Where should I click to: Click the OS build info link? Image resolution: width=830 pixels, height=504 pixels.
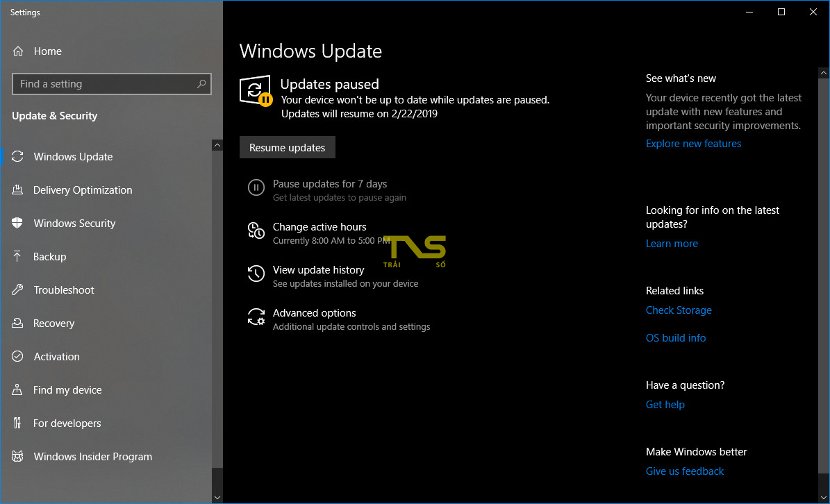click(x=676, y=337)
